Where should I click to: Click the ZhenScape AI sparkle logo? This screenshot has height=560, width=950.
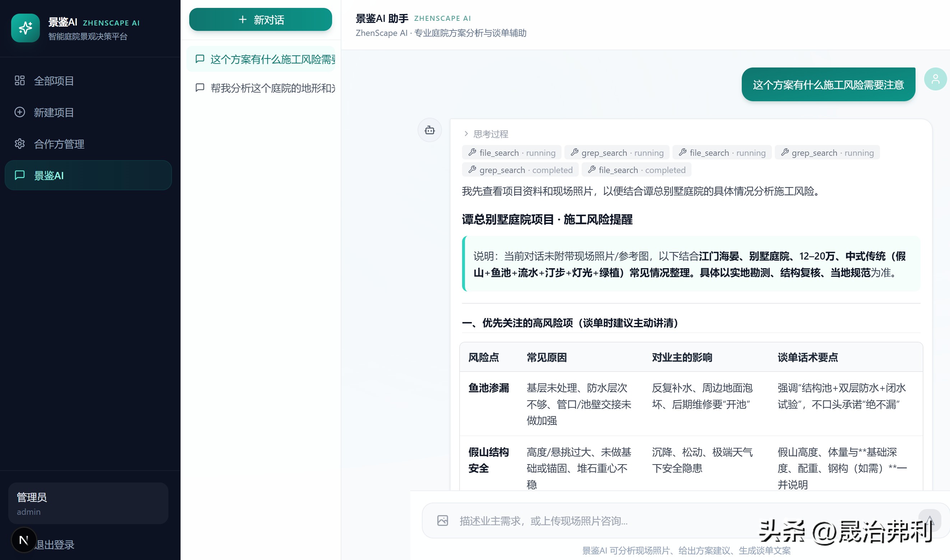click(x=25, y=28)
